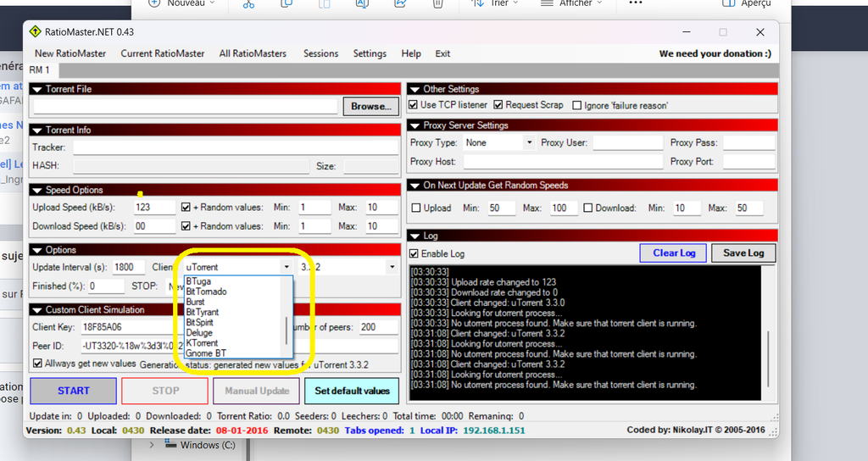
Task: Collapse On Next Update Get Random Speeds
Action: coord(415,186)
